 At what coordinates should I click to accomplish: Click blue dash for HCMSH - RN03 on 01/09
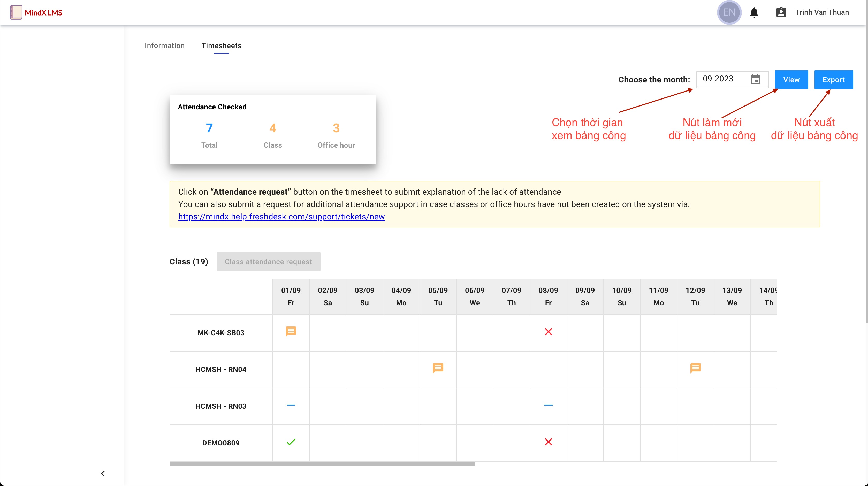291,405
